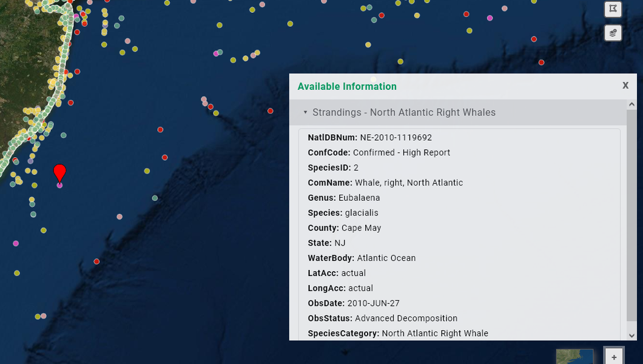643x364 pixels.
Task: Click the WaterBody Atlantic Ocean row
Action: coord(362,258)
